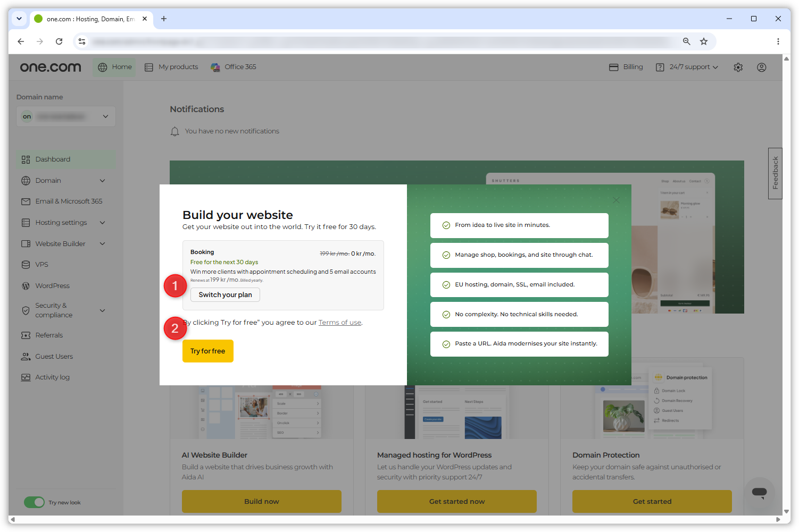Image resolution: width=799 pixels, height=532 pixels.
Task: Open Office 365 in top navigation
Action: (234, 67)
